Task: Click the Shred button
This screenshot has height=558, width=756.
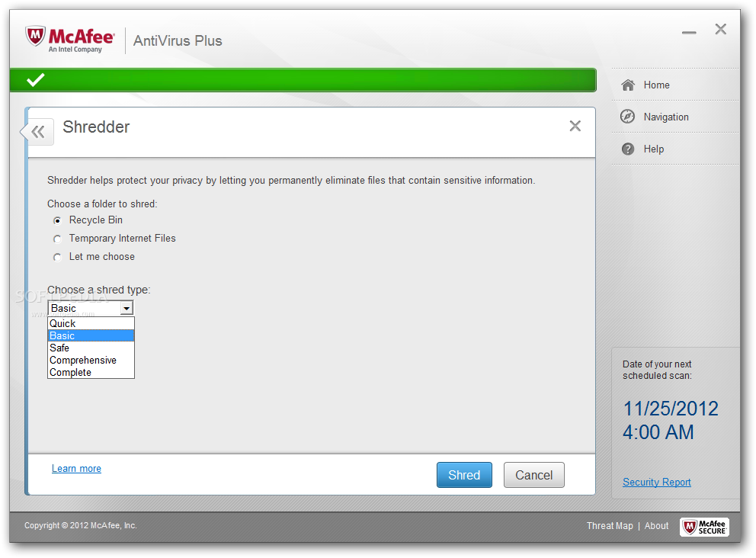Action: (464, 475)
